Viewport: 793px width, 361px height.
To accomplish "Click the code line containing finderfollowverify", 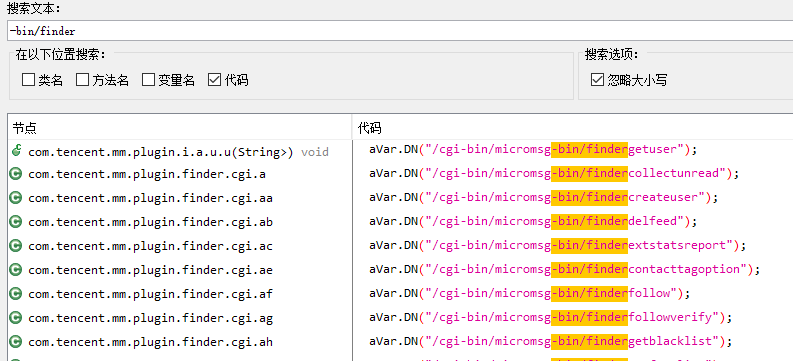I will pyautogui.click(x=551, y=317).
